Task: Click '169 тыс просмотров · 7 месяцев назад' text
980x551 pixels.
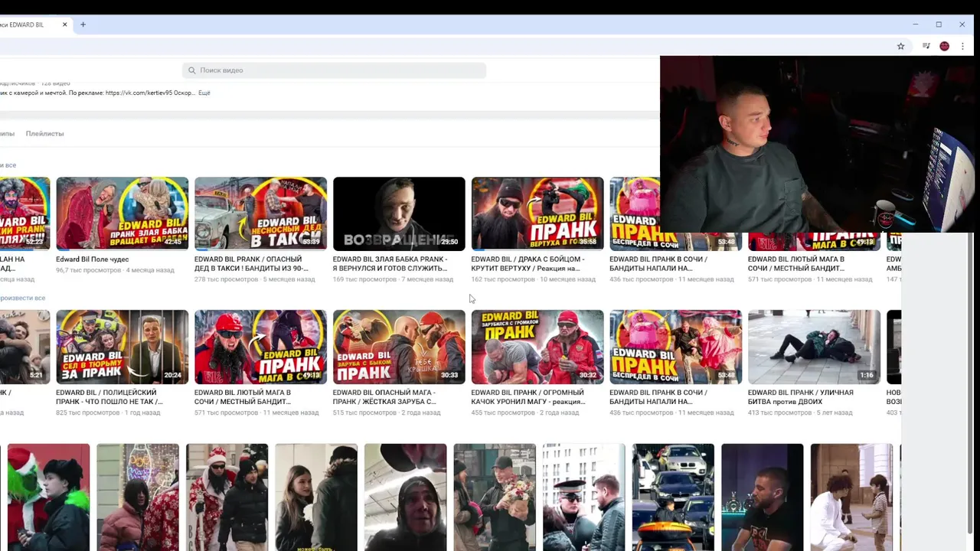Action: tap(393, 279)
